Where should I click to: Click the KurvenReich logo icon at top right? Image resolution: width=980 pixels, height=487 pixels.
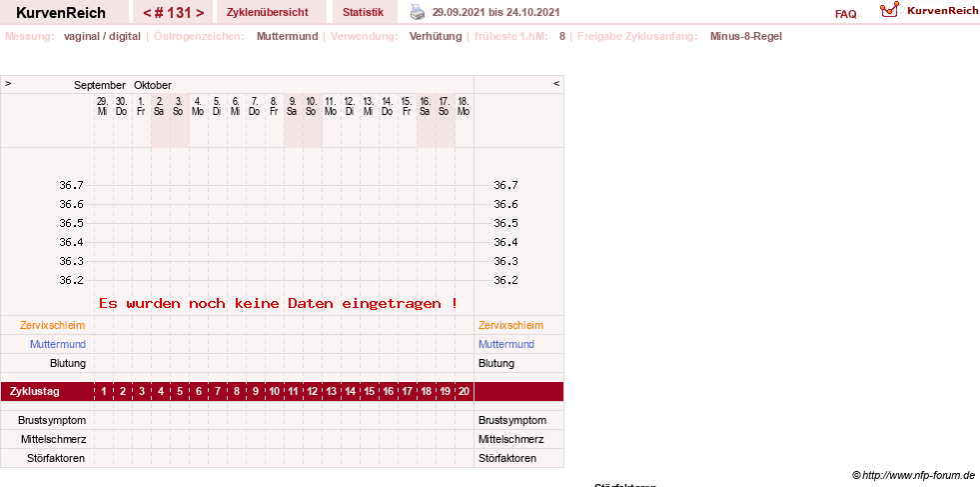[x=889, y=9]
